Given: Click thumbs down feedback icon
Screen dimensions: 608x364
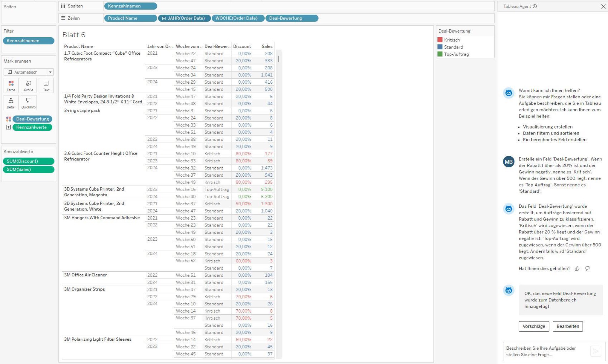Looking at the screenshot, I should 587,269.
